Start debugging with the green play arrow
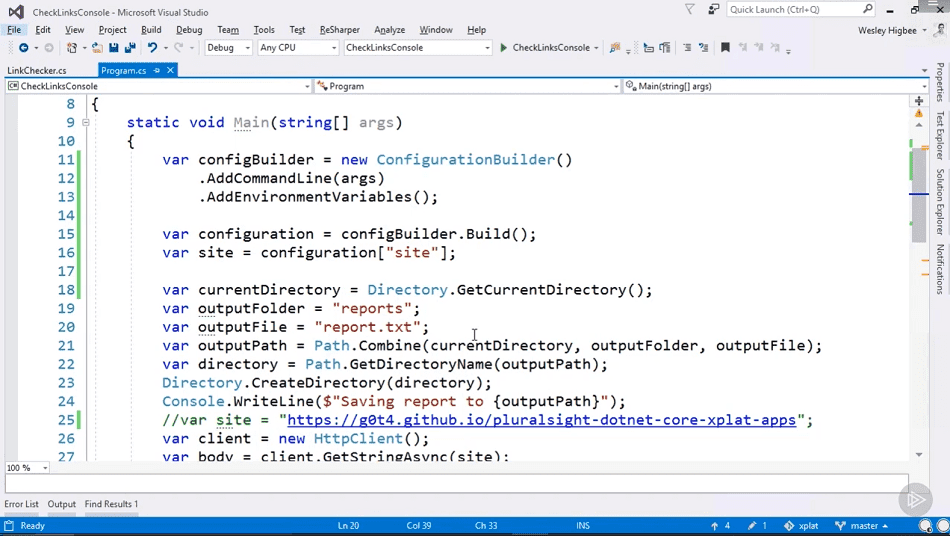The image size is (950, 536). (503, 48)
